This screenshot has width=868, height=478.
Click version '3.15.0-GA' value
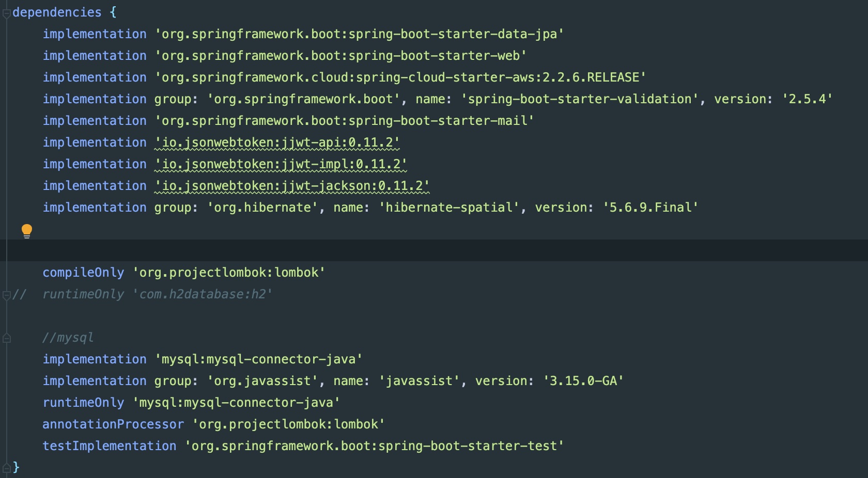point(583,381)
